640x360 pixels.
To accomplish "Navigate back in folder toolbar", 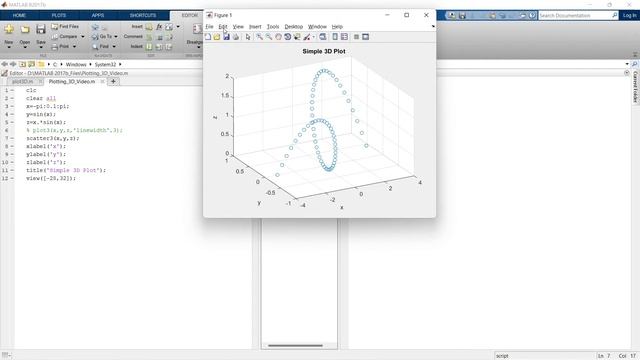I will coord(4,64).
